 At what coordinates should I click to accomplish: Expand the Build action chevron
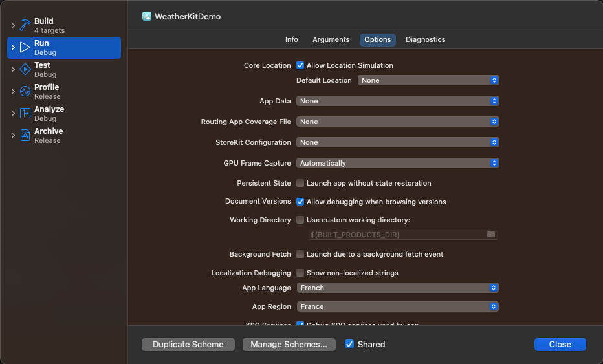coord(13,25)
